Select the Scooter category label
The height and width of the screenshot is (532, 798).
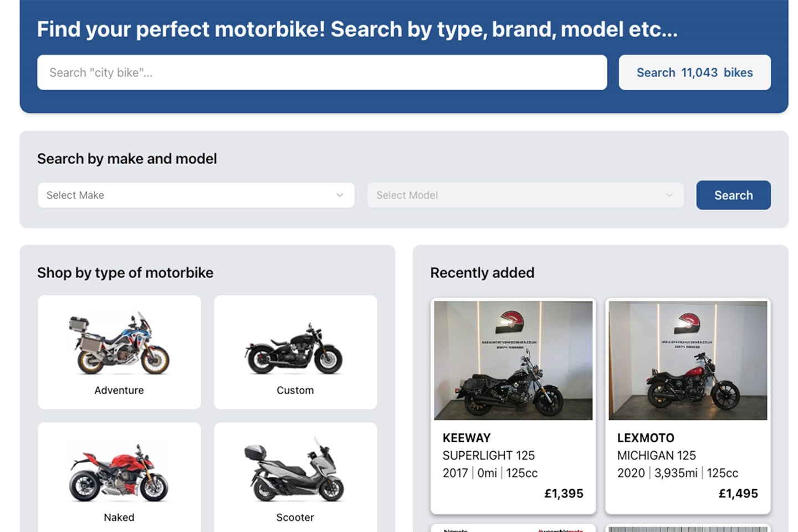(295, 517)
